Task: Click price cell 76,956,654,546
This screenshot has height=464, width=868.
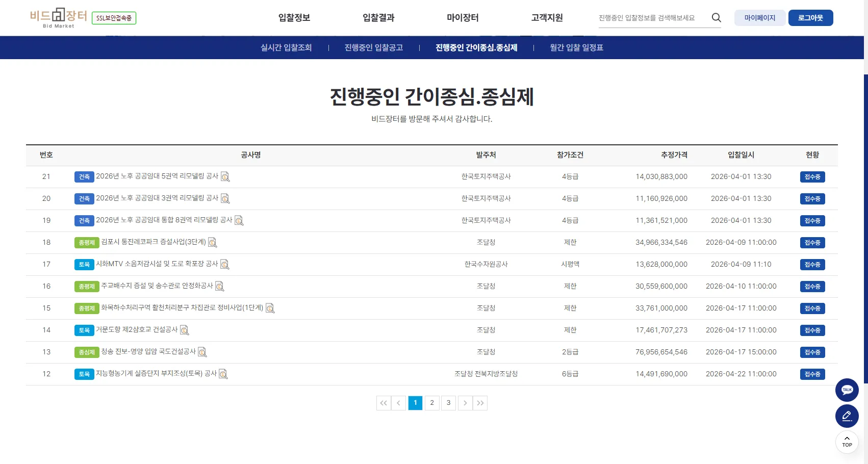Action: point(661,352)
